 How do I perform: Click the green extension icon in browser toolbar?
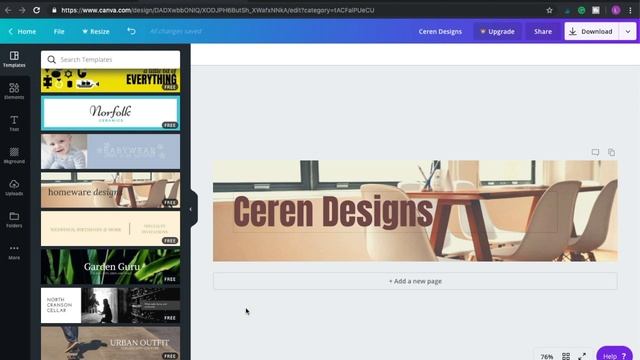point(582,10)
